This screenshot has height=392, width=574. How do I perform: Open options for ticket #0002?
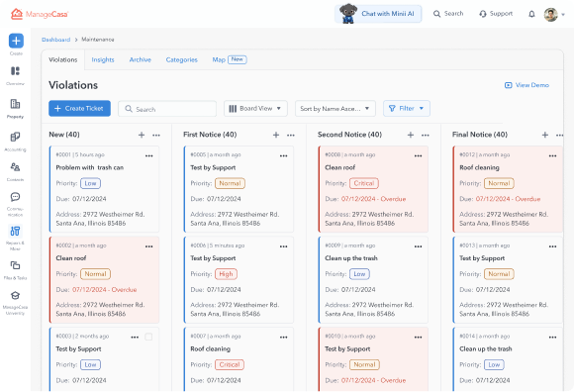pyautogui.click(x=149, y=246)
